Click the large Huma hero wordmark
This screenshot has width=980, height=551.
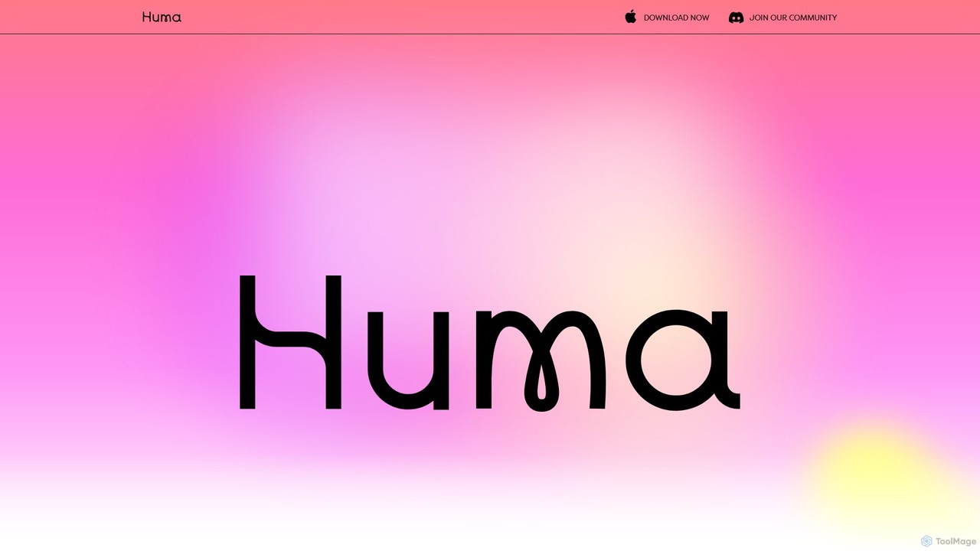(x=490, y=343)
